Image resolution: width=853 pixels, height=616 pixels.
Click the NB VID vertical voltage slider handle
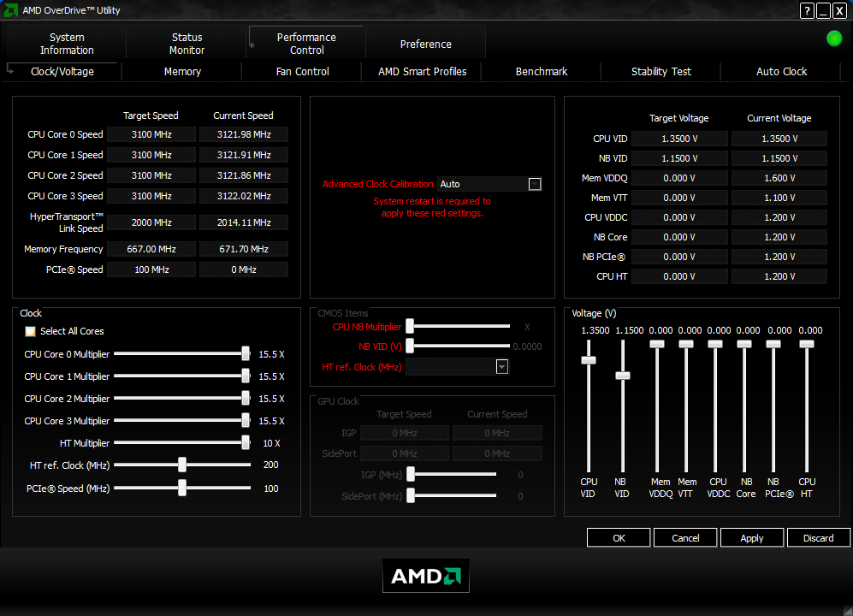click(x=623, y=376)
